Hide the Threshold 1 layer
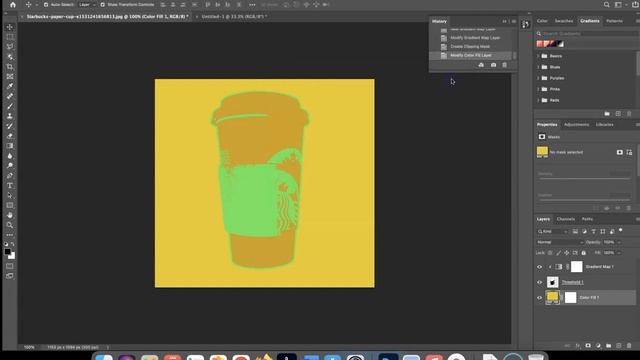 (540, 282)
